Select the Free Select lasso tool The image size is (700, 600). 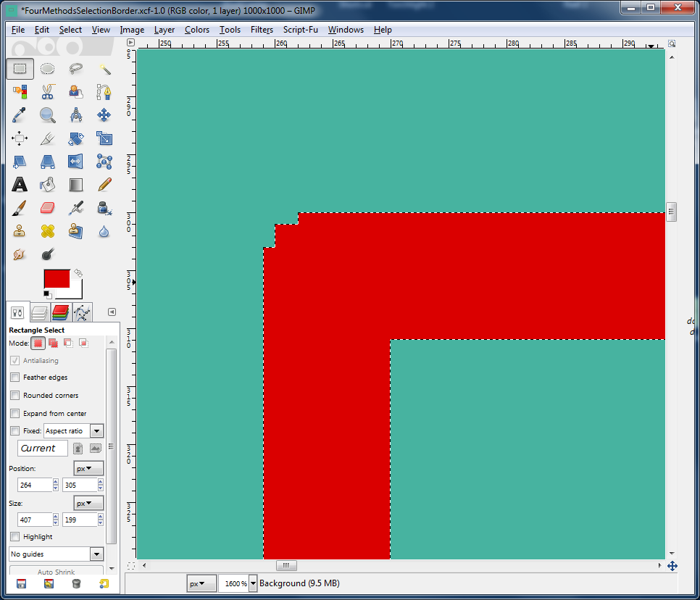[76, 69]
